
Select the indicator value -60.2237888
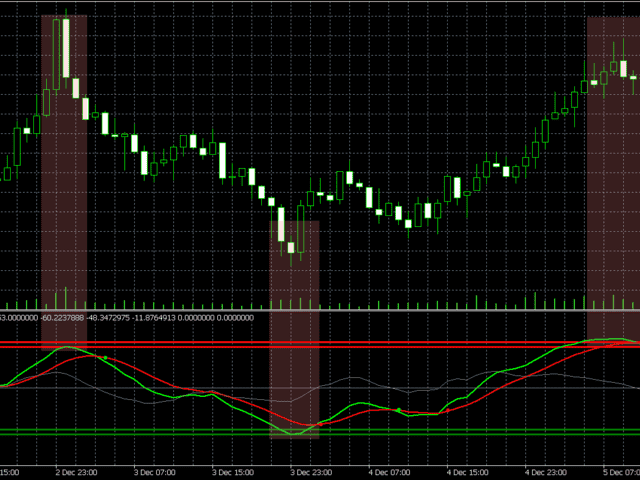63,318
